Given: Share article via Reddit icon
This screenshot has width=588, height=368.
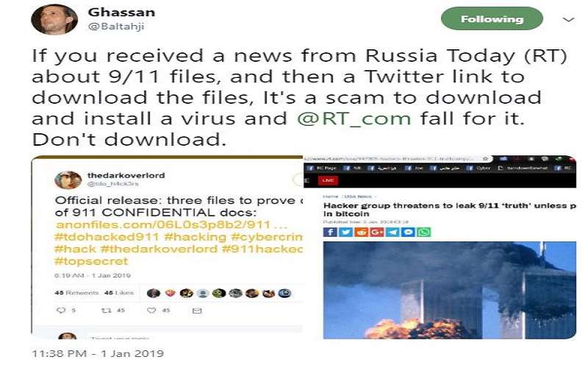Looking at the screenshot, I should tap(361, 232).
